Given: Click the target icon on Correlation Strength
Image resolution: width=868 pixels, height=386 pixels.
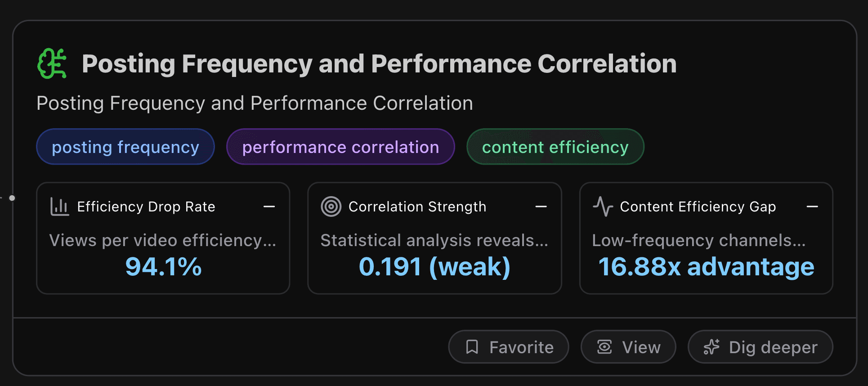Looking at the screenshot, I should click(x=331, y=206).
